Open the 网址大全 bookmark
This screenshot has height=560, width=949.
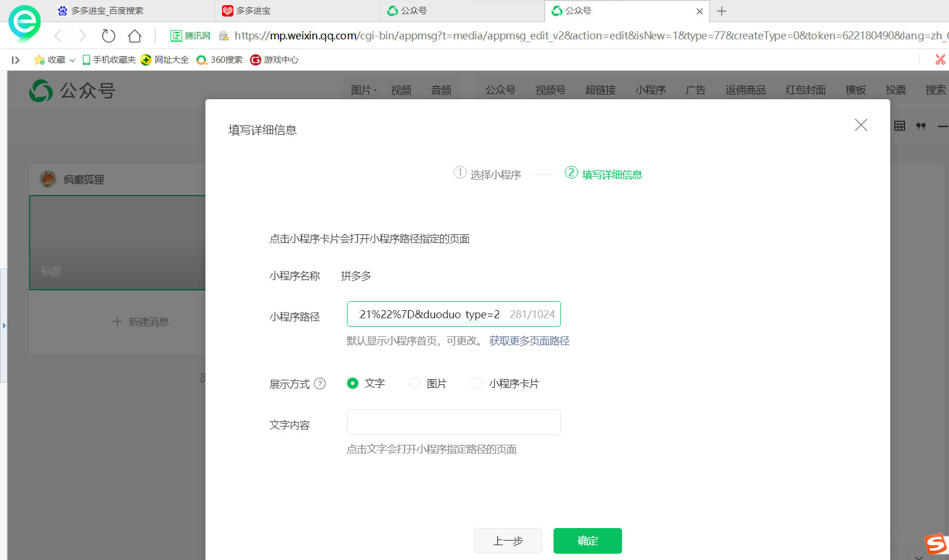pos(165,59)
